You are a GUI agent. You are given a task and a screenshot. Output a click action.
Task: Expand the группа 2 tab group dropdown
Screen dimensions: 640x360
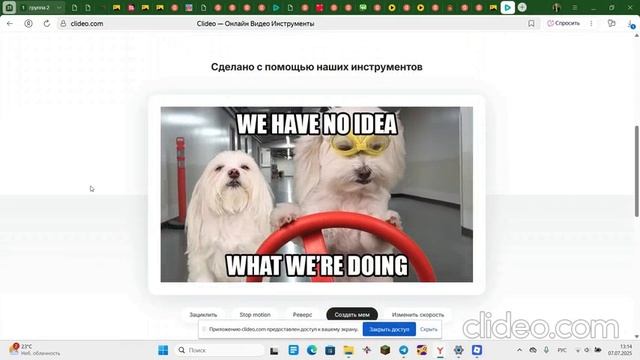click(x=59, y=7)
